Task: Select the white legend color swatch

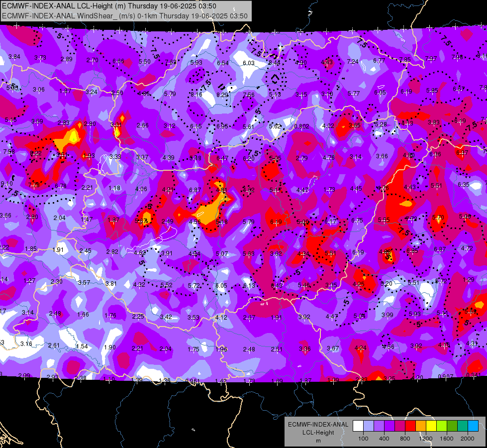Action: [358, 426]
